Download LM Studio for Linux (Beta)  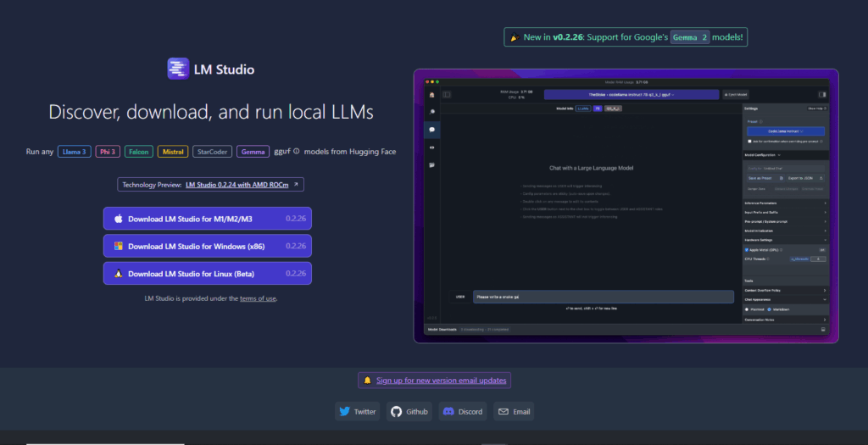coord(208,274)
